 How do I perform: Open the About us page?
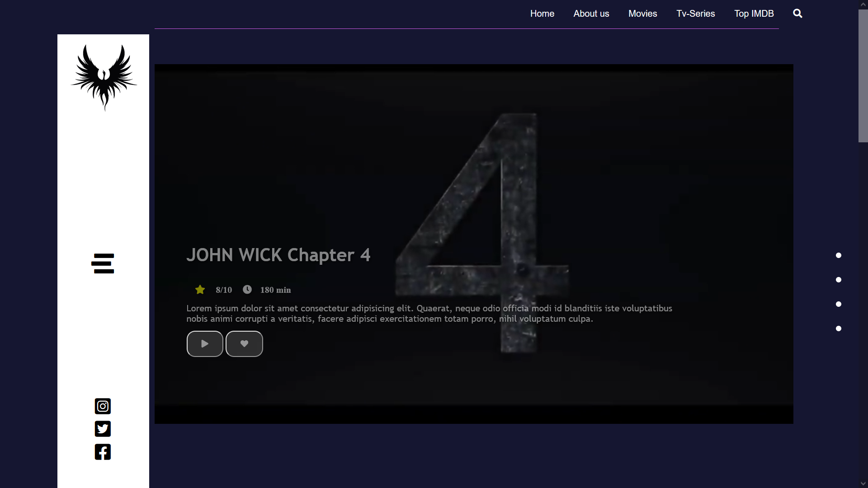(x=591, y=14)
